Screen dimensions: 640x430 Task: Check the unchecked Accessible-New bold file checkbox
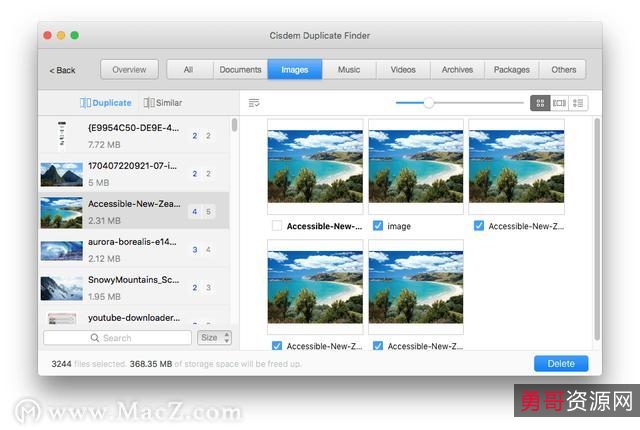[x=277, y=226]
